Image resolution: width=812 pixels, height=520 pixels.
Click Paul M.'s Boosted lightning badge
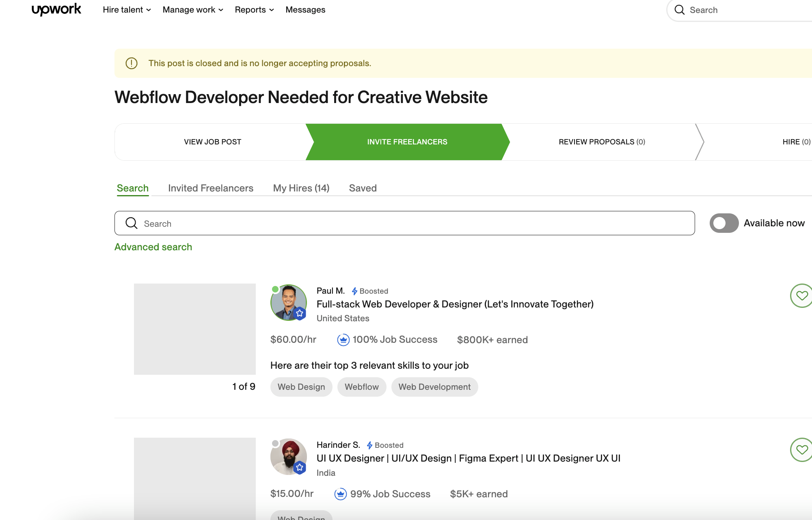354,291
